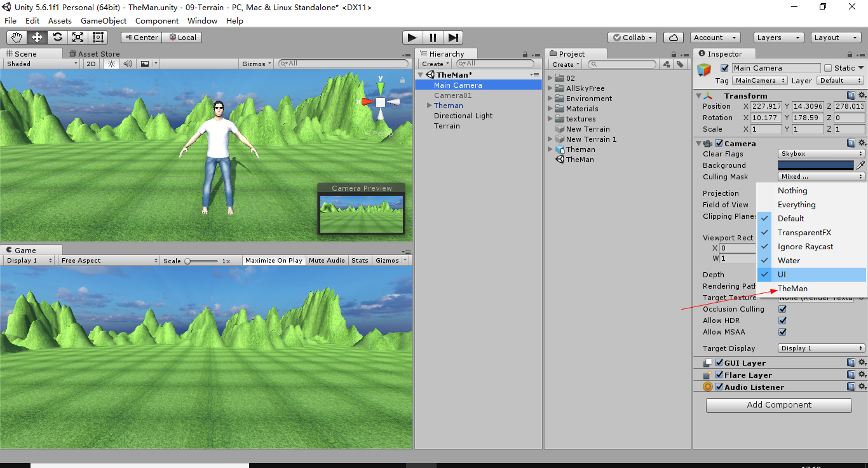
Task: Click the Background color swatch
Action: pyautogui.click(x=815, y=165)
